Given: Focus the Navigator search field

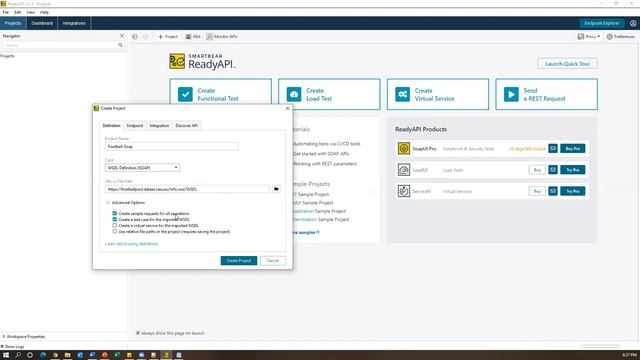Looking at the screenshot, I should [60, 45].
